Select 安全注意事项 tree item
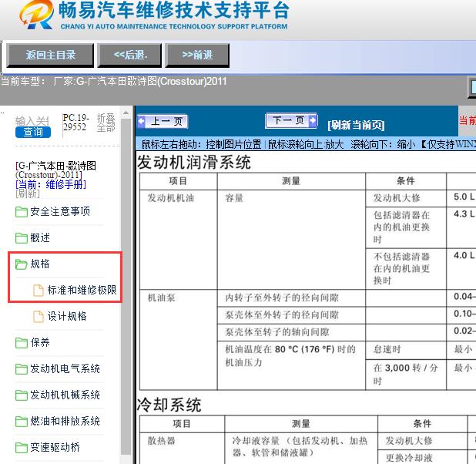Screen dimensions: 476x464 click(x=60, y=211)
